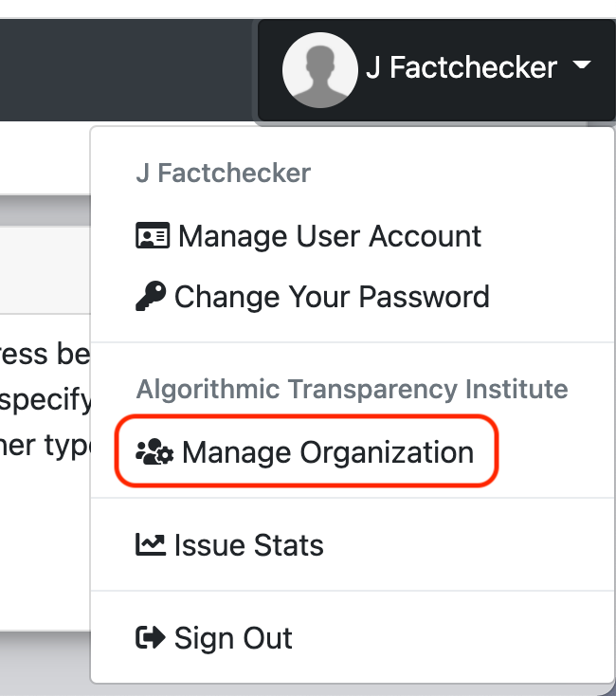This screenshot has width=616, height=696.
Task: Sign Out of the account
Action: coord(233,638)
